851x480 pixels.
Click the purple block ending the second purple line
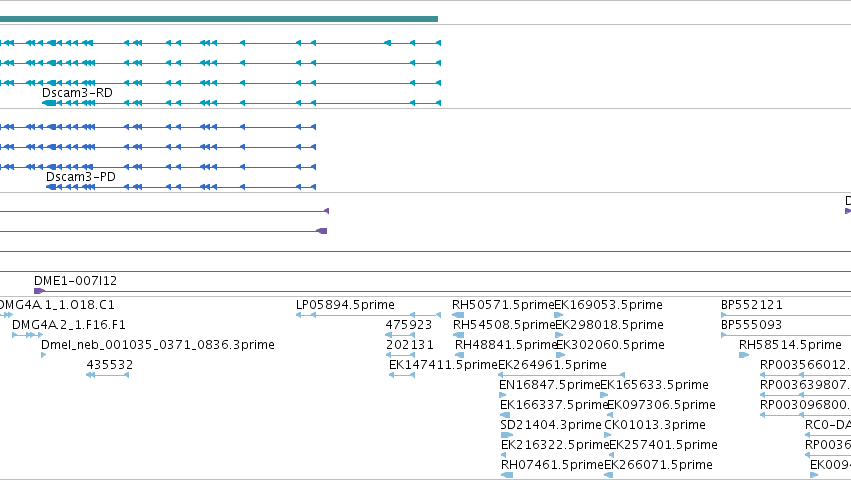(x=322, y=231)
